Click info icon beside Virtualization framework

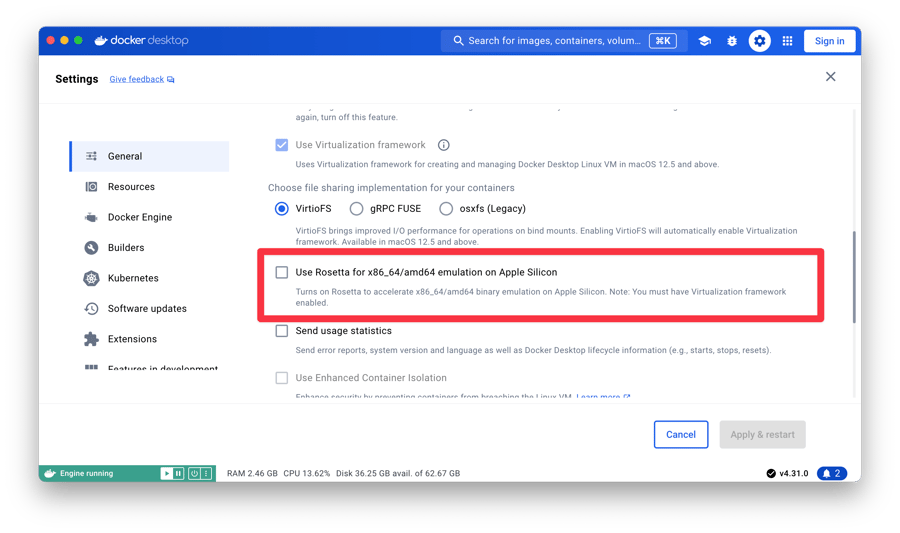pos(444,145)
